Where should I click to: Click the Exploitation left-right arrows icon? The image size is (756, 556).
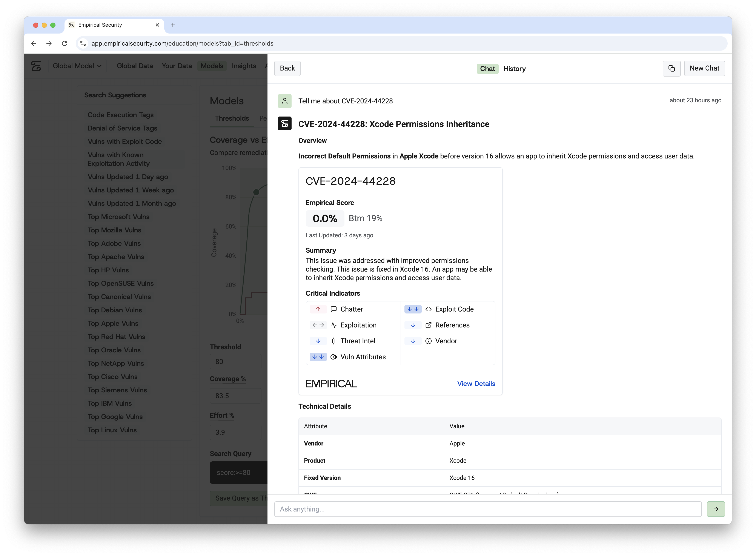click(318, 325)
